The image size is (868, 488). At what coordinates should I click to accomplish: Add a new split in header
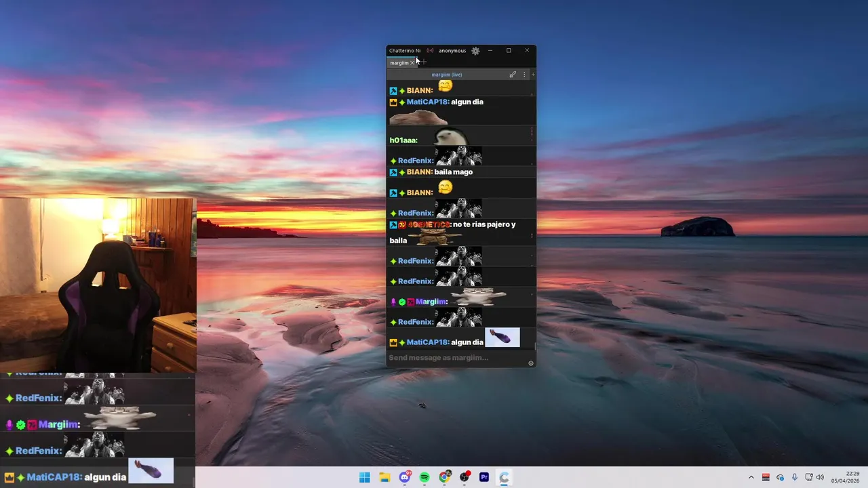(x=533, y=75)
